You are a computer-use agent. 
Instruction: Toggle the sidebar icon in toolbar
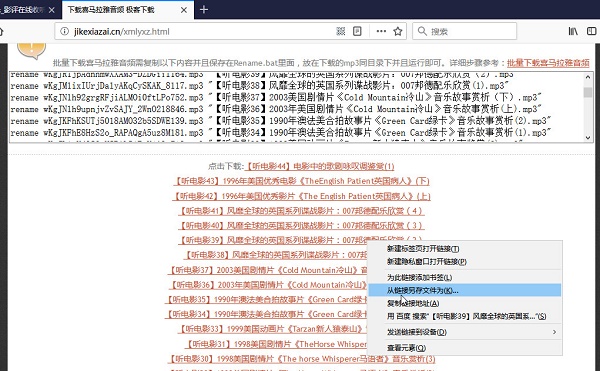(592, 31)
